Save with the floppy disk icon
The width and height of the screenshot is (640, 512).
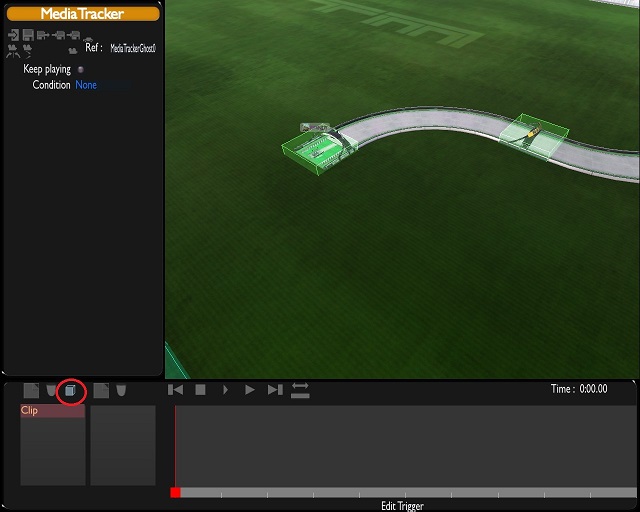pyautogui.click(x=28, y=35)
